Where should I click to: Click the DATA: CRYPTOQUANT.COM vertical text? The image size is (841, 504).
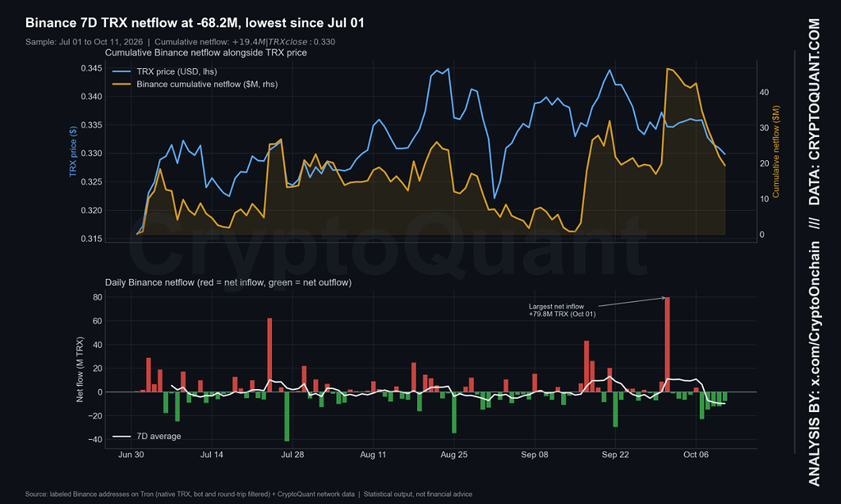tap(814, 112)
